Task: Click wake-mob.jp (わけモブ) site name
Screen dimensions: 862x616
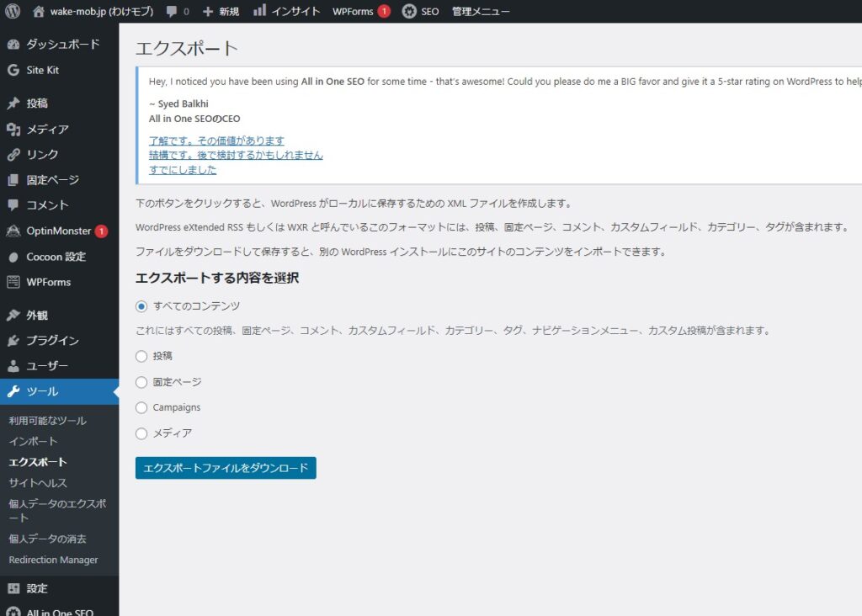Action: click(x=102, y=12)
